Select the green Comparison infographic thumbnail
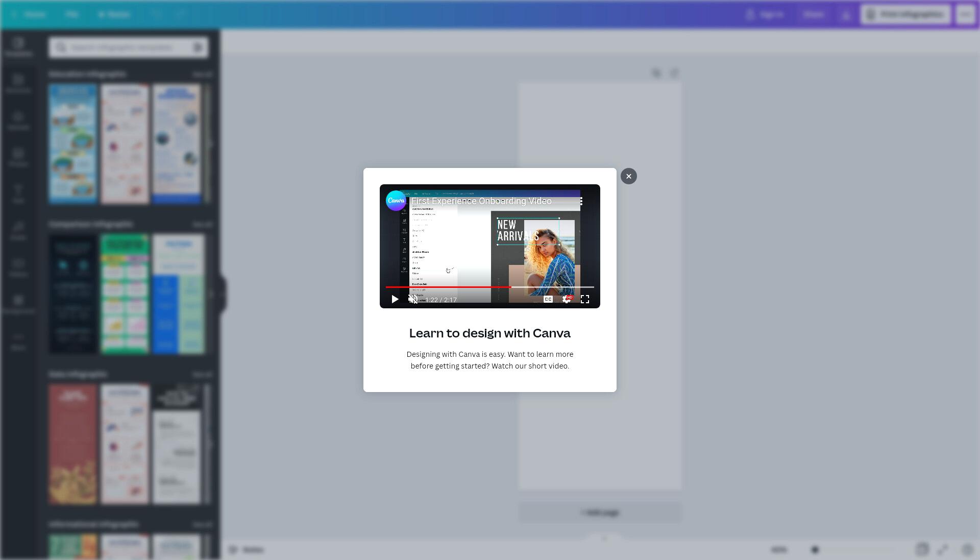980x560 pixels. [125, 294]
